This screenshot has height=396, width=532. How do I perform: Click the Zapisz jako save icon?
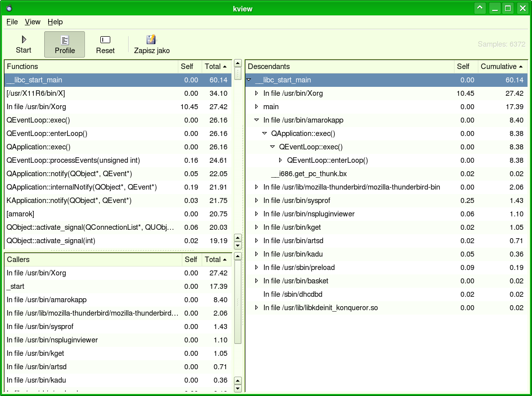pyautogui.click(x=152, y=44)
